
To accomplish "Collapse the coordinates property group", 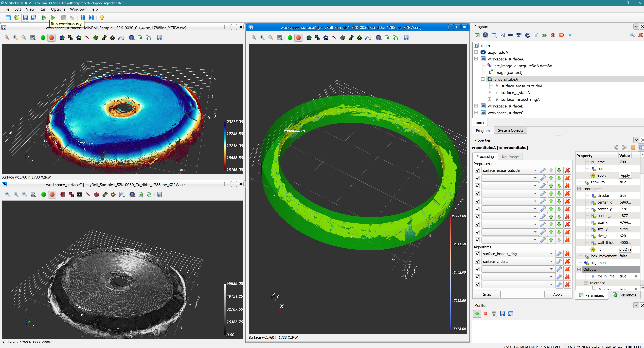I will pyautogui.click(x=579, y=189).
